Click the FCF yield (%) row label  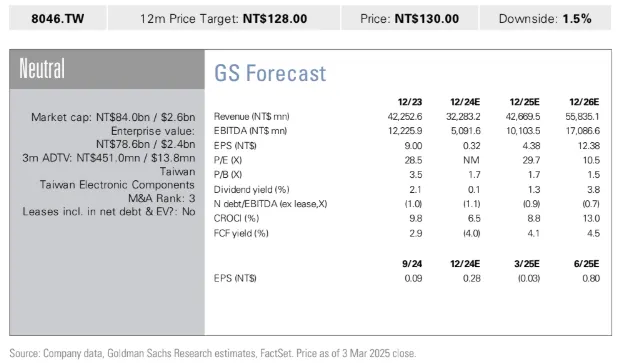pyautogui.click(x=241, y=233)
